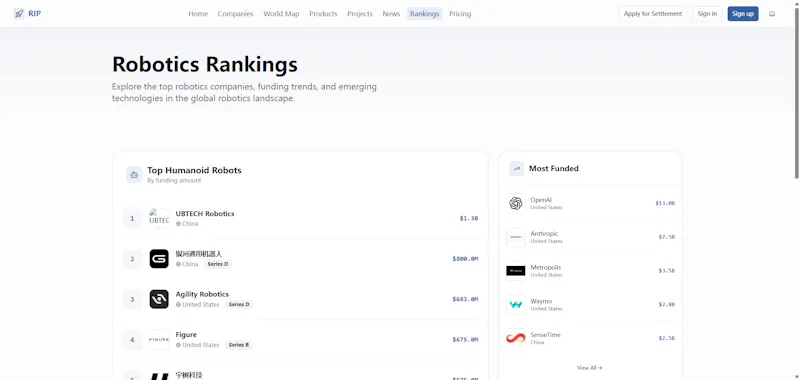Open the World Map nav item

pyautogui.click(x=281, y=14)
